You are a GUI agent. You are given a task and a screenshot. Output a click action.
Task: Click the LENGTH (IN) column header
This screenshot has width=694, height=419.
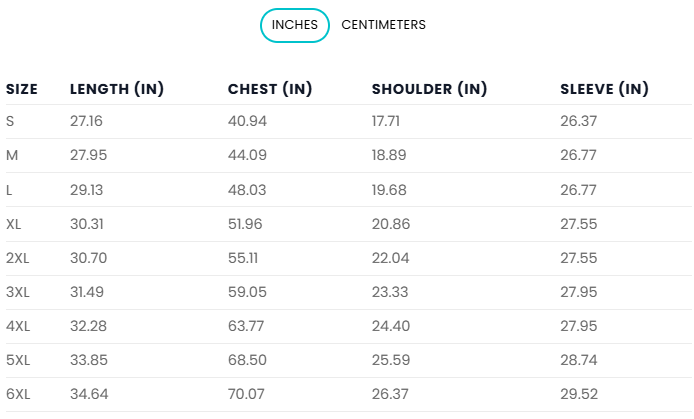(117, 89)
